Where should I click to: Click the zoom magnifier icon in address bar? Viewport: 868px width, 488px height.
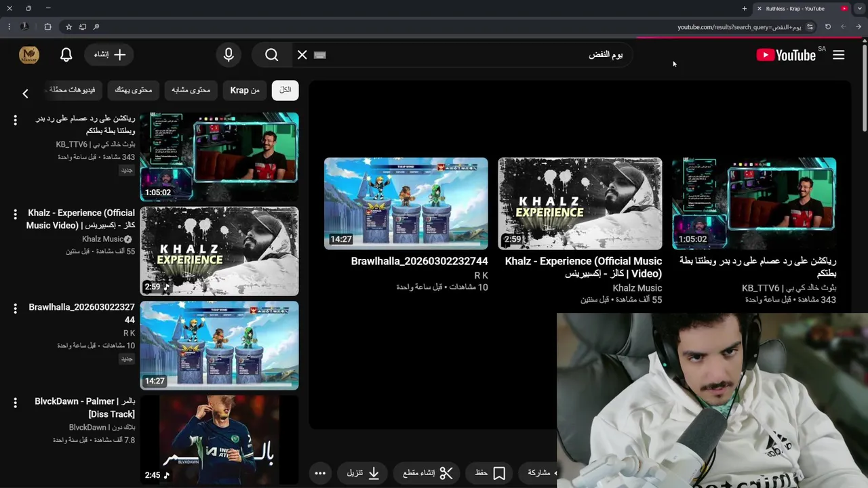pyautogui.click(x=96, y=26)
